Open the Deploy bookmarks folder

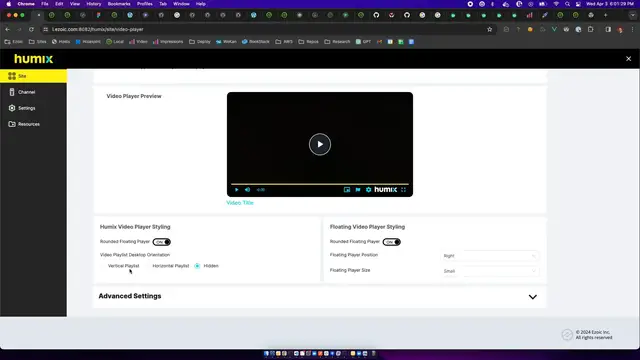coord(200,42)
